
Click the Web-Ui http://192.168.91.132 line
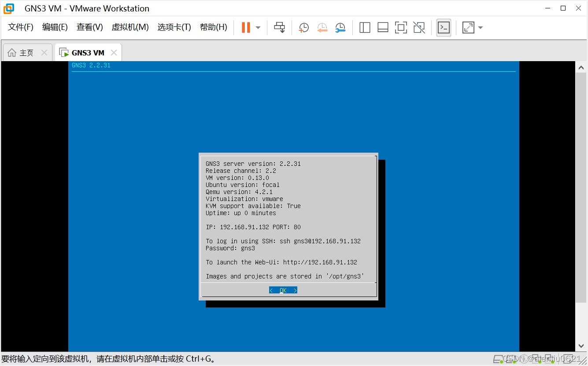[x=281, y=262]
